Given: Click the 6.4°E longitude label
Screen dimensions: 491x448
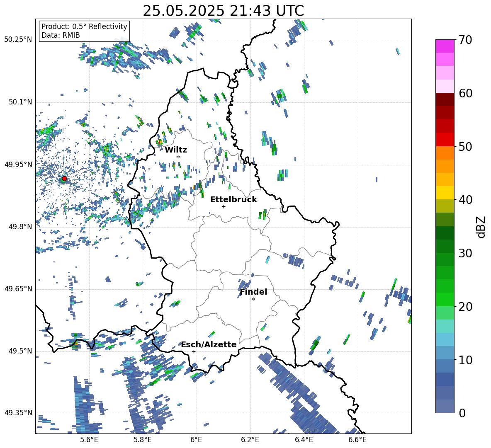Looking at the screenshot, I should [304, 440].
